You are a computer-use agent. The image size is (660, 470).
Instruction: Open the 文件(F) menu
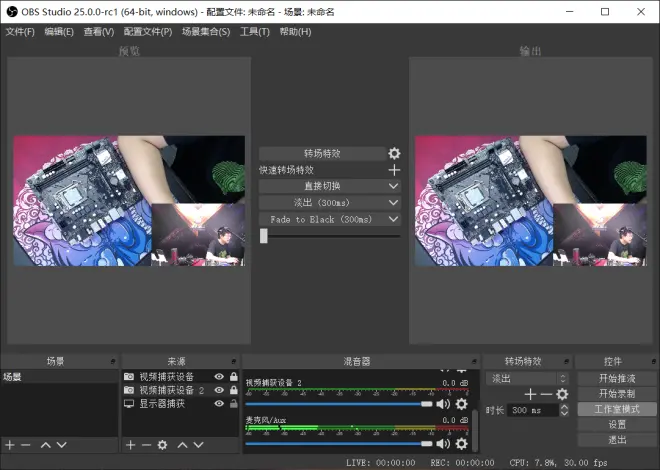click(20, 32)
